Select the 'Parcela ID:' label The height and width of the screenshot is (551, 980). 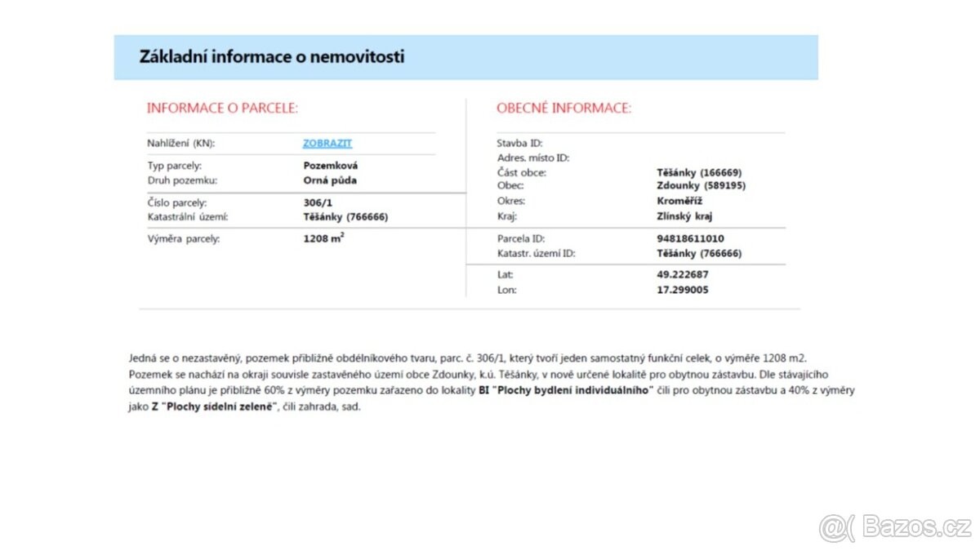click(521, 239)
